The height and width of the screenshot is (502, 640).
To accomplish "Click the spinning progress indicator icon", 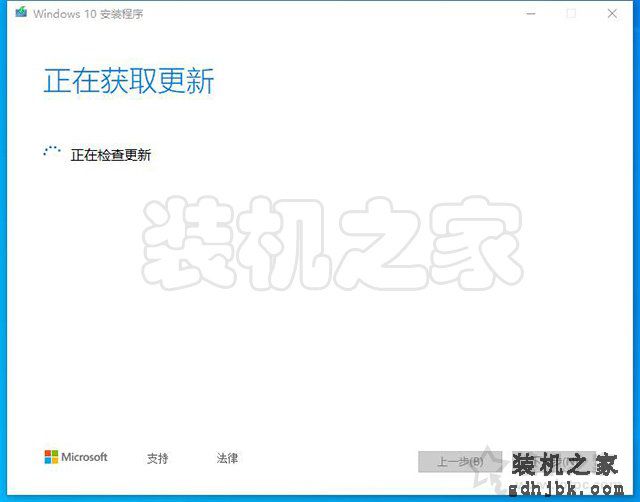I will click(52, 151).
